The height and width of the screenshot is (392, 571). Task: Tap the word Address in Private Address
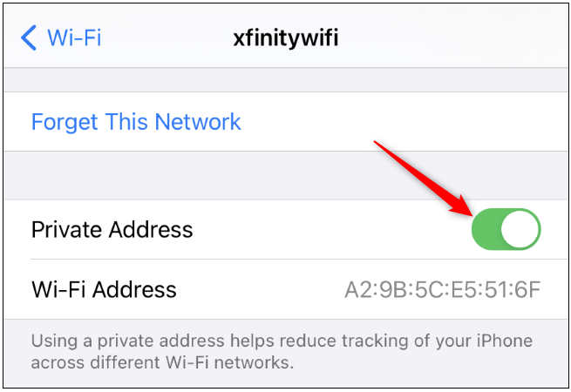tap(151, 230)
